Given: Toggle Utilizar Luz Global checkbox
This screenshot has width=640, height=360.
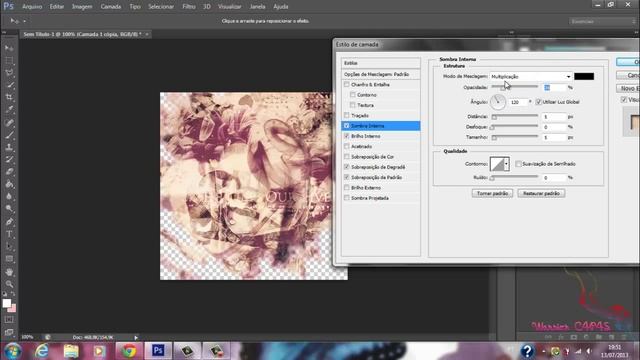Looking at the screenshot, I should (x=539, y=102).
